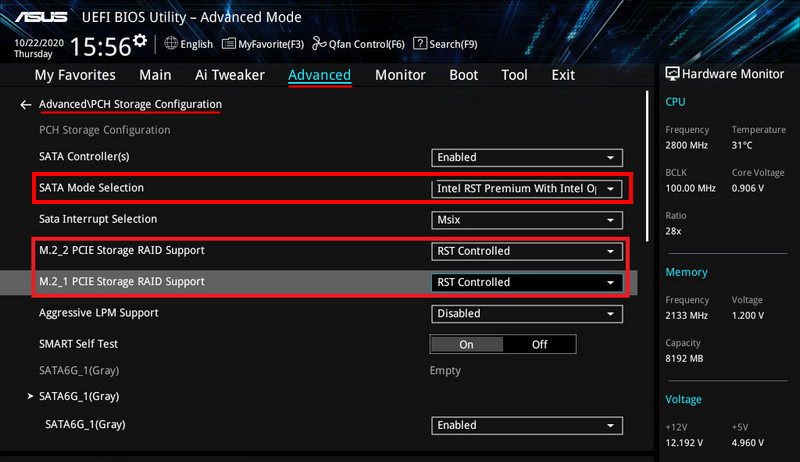Click CPU frequency value 2800 MHz
This screenshot has width=800, height=462.
pos(686,145)
